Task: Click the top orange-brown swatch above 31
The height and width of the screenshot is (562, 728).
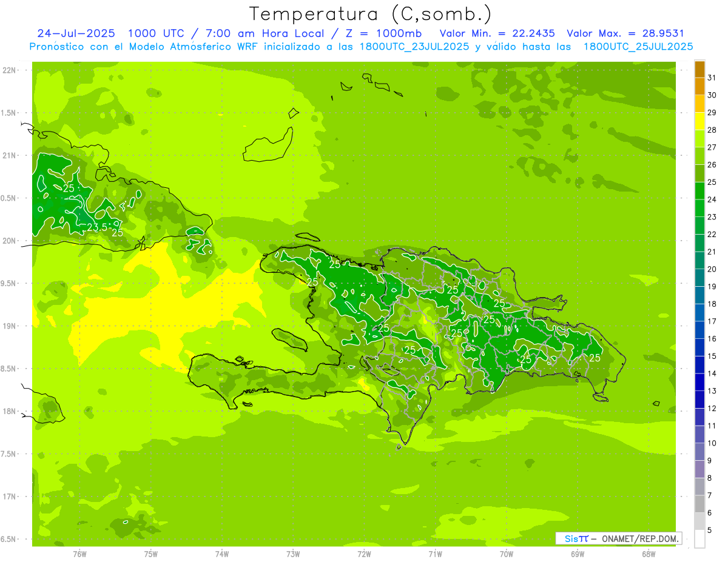Action: tap(699, 69)
